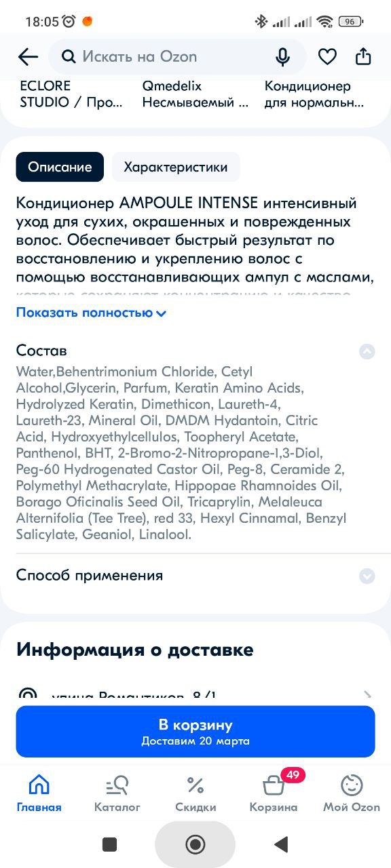
Task: Go to Скидки percent icon
Action: pyautogui.click(x=195, y=794)
